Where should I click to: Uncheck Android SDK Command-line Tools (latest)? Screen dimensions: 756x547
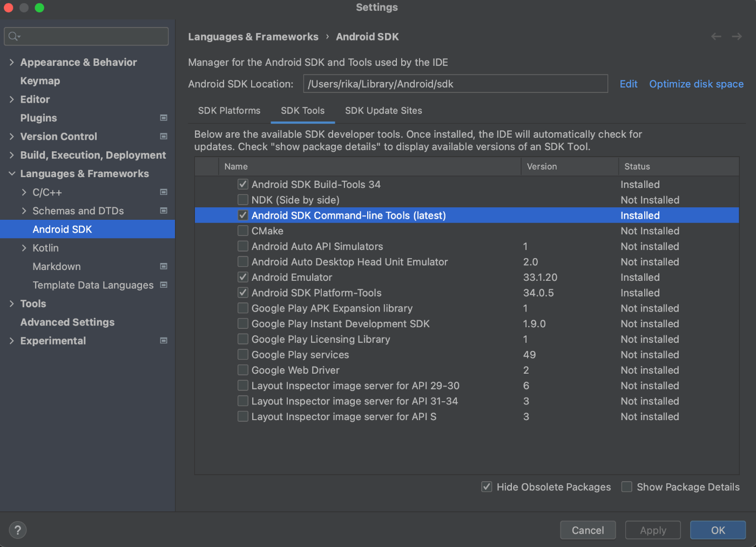pos(243,215)
